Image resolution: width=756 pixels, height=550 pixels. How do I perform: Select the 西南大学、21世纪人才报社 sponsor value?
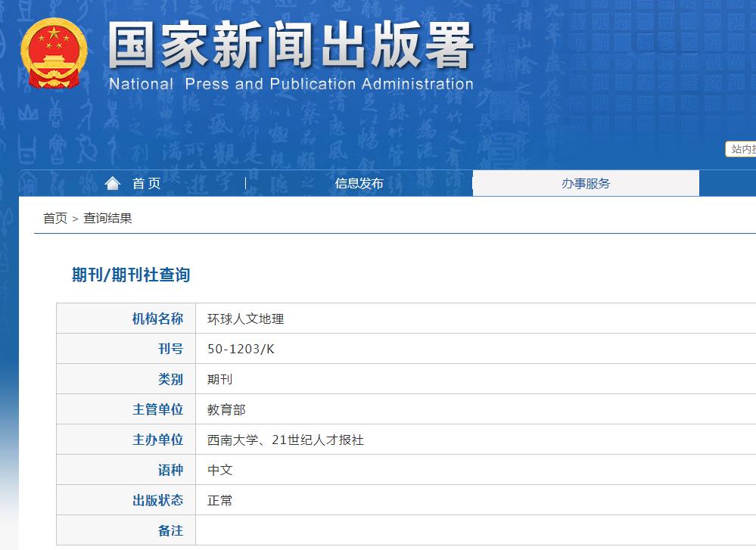(285, 440)
